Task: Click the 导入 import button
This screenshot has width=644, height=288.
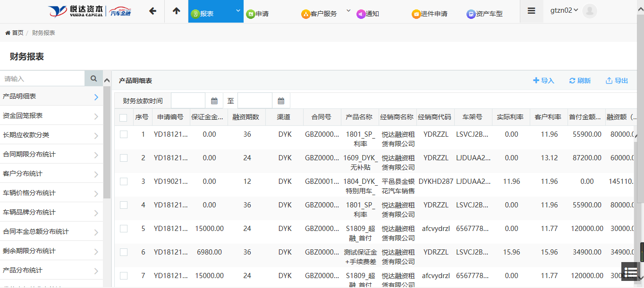Action: pos(543,81)
